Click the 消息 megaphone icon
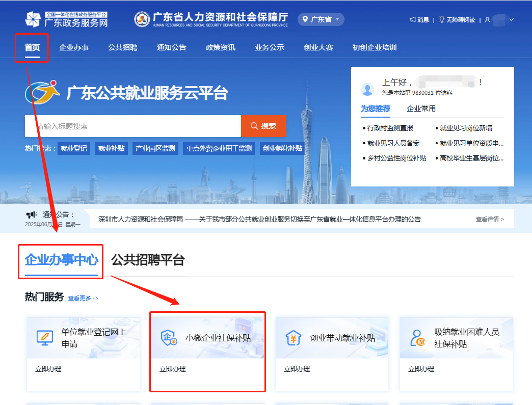 point(414,19)
